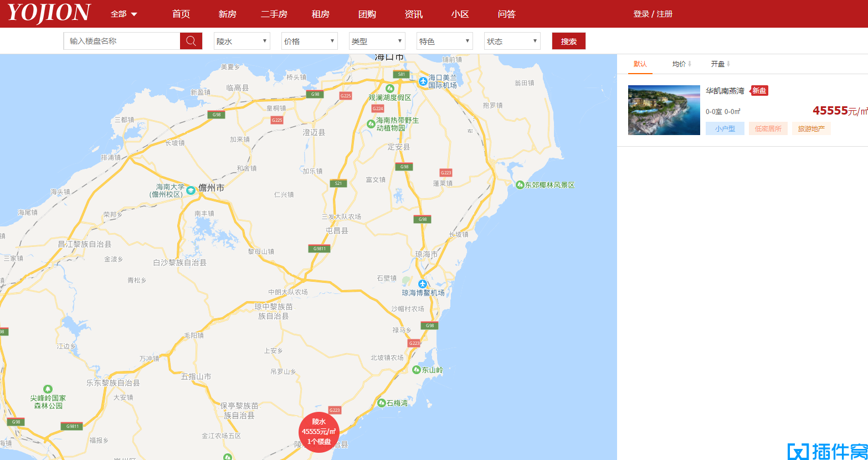The width and height of the screenshot is (868, 460).
Task: Open the 华凯南燕湾 property thumbnail
Action: (664, 110)
